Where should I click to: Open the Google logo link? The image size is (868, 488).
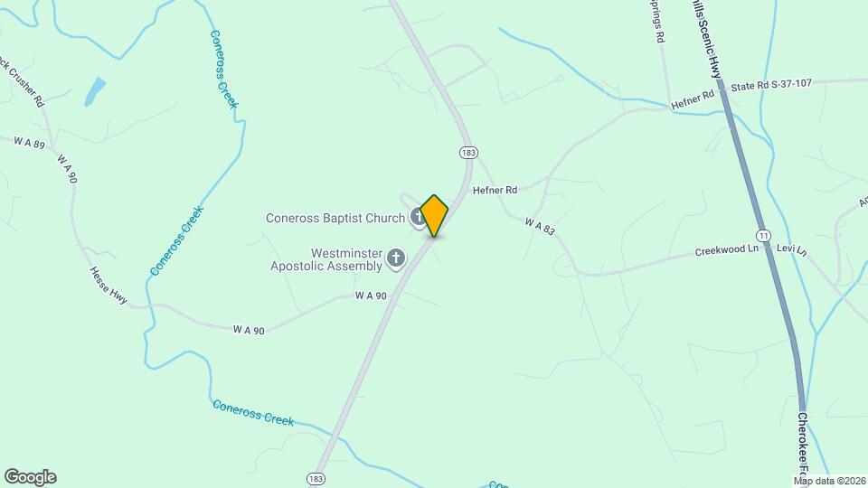[31, 477]
